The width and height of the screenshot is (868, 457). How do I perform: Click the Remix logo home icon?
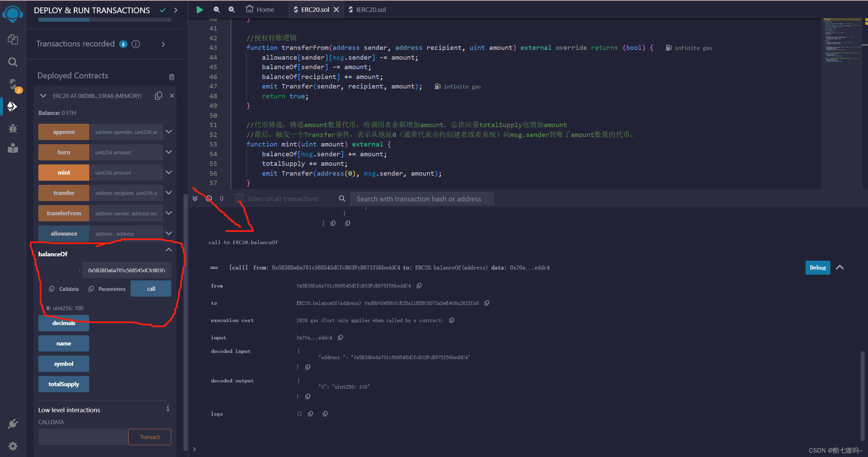pos(13,14)
